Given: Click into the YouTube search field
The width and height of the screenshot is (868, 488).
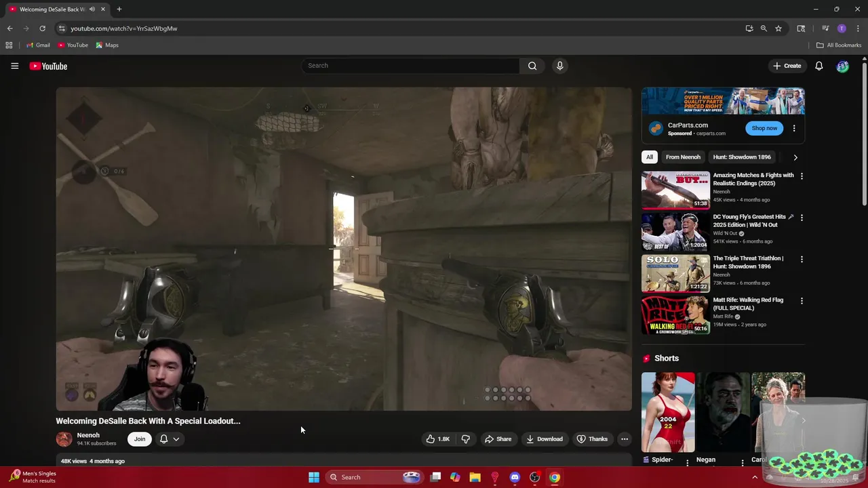Looking at the screenshot, I should tap(411, 66).
